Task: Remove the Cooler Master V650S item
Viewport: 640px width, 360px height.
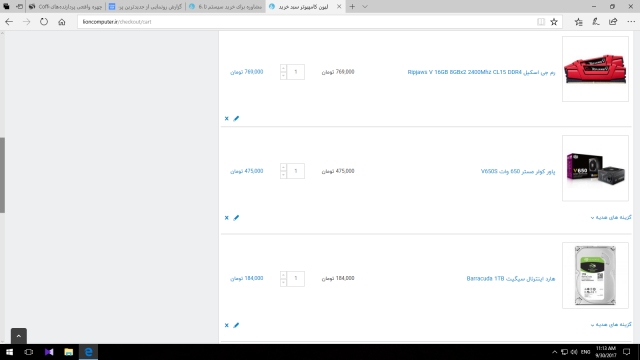Action: [x=227, y=218]
